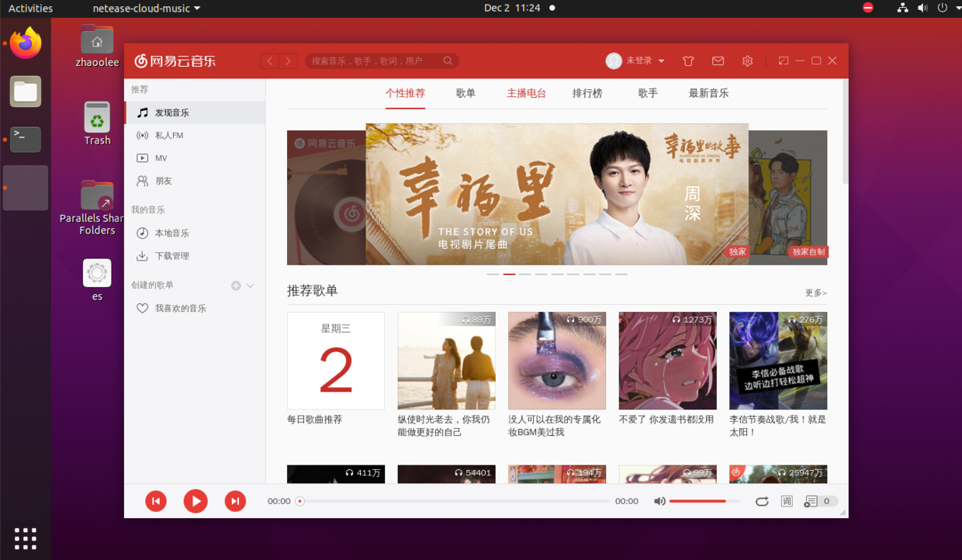
Task: Mute the volume speaker icon
Action: (659, 501)
